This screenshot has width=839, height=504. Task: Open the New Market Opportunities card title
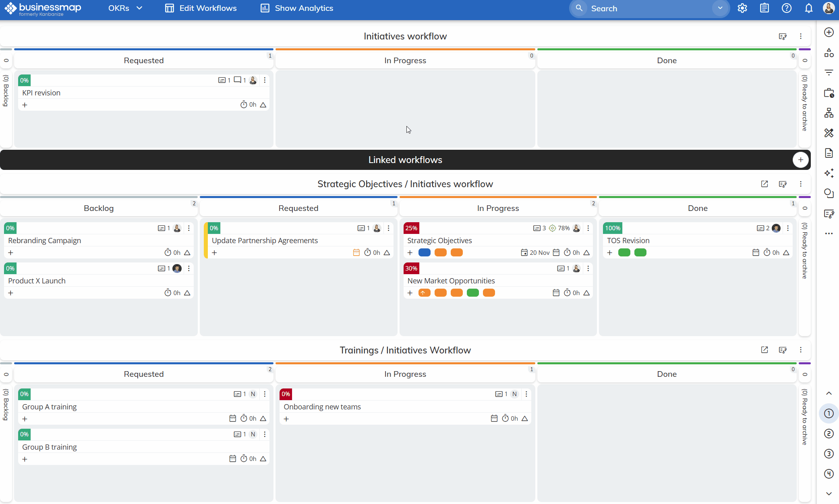451,281
